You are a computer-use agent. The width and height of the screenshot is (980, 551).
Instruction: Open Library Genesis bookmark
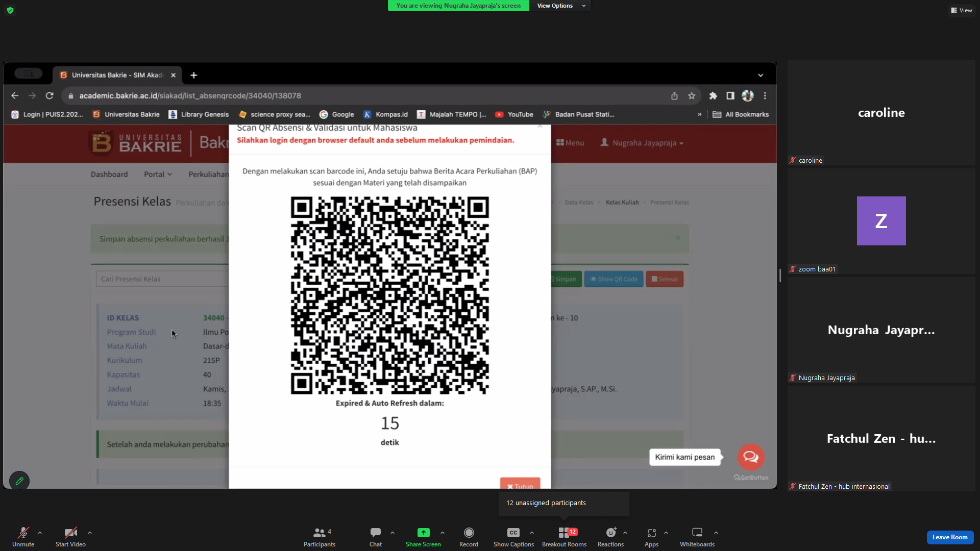click(199, 114)
